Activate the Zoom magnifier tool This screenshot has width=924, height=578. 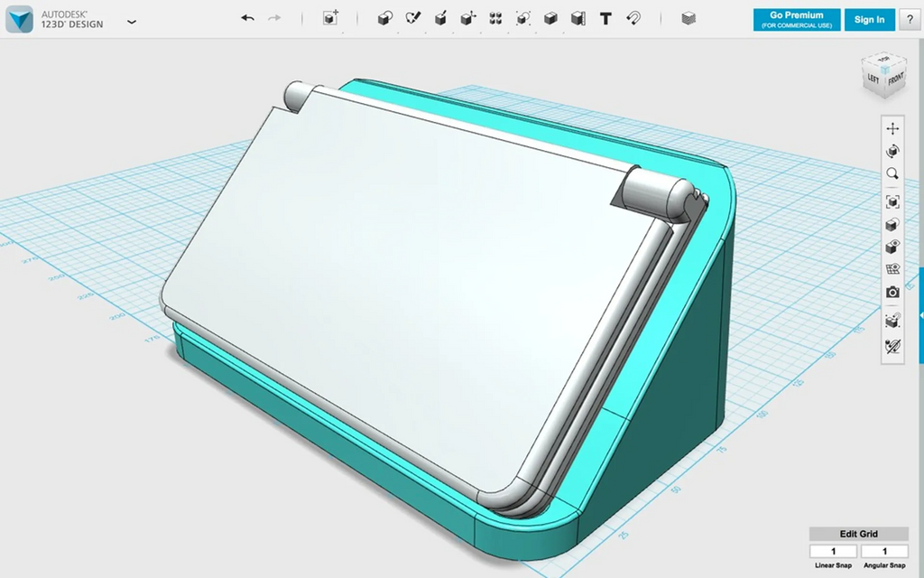(x=892, y=174)
